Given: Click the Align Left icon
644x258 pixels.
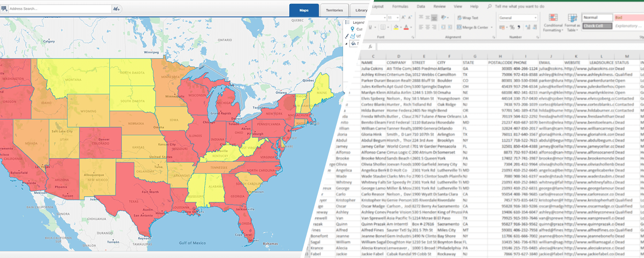Looking at the screenshot, I should [x=421, y=27].
